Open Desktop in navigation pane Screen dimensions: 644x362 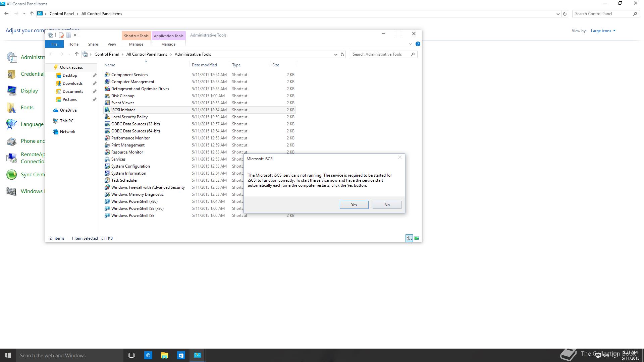70,75
